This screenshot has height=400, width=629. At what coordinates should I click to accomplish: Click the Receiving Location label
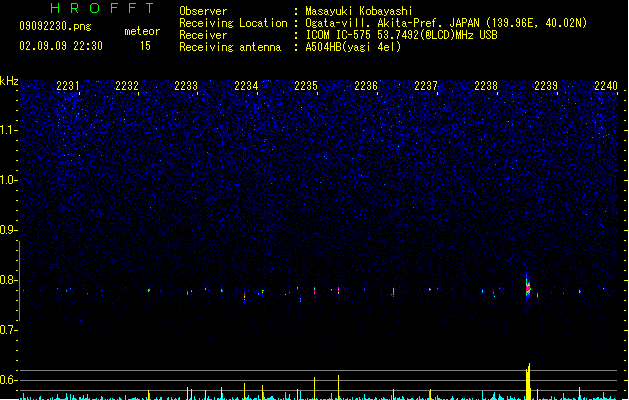233,23
